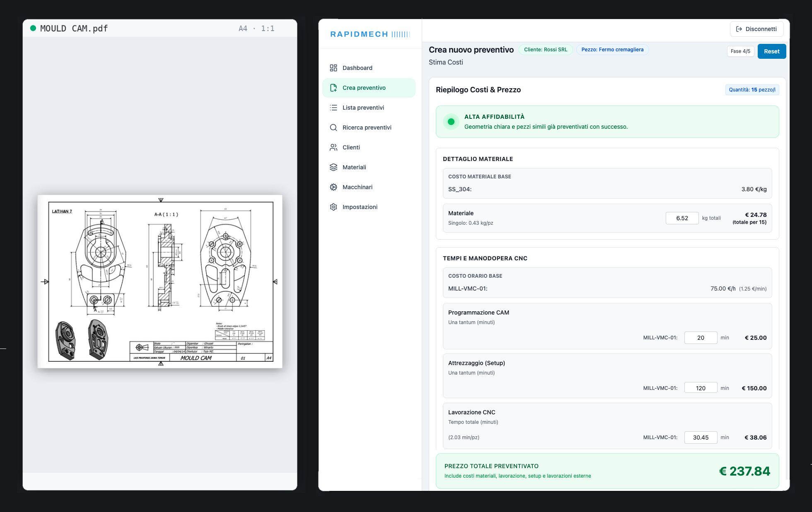Image resolution: width=812 pixels, height=512 pixels.
Task: Click the Macchinari cog icon
Action: 333,187
